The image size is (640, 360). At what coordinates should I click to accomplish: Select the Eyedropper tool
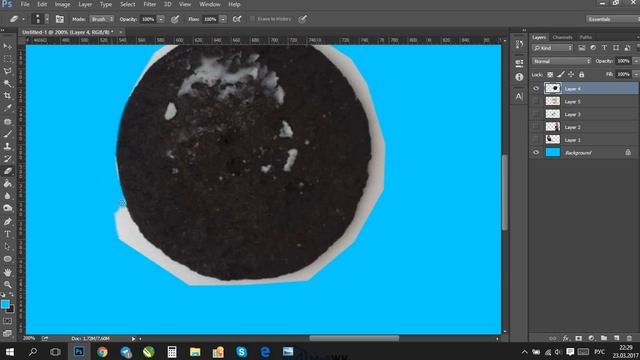[7, 108]
